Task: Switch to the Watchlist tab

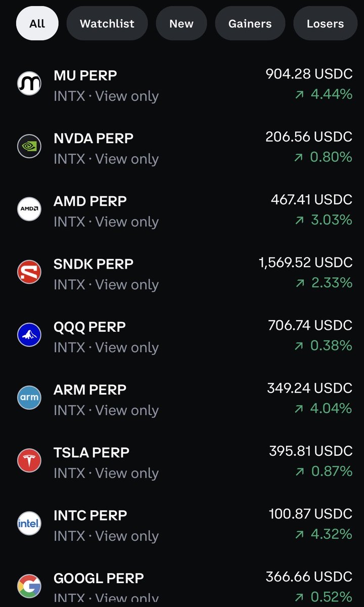Action: coord(107,23)
